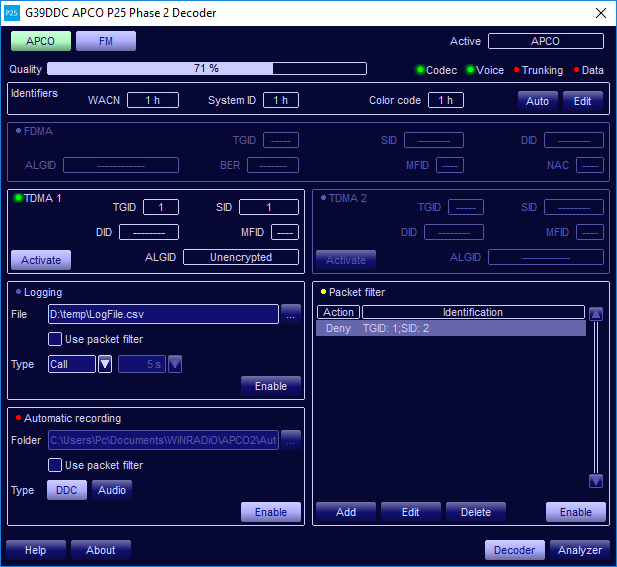Viewport: 617px width, 567px height.
Task: Click the red Trunking indicator light
Action: tap(517, 70)
